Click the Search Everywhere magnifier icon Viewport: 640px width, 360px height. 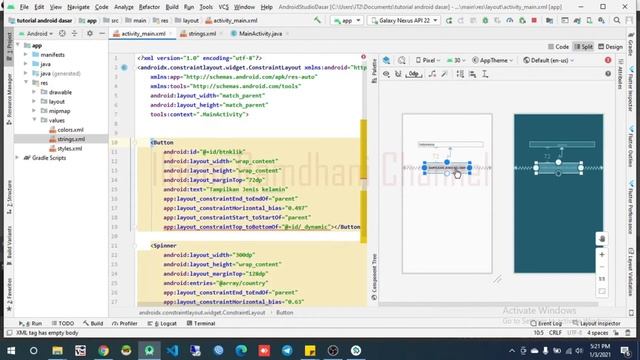[x=617, y=20]
